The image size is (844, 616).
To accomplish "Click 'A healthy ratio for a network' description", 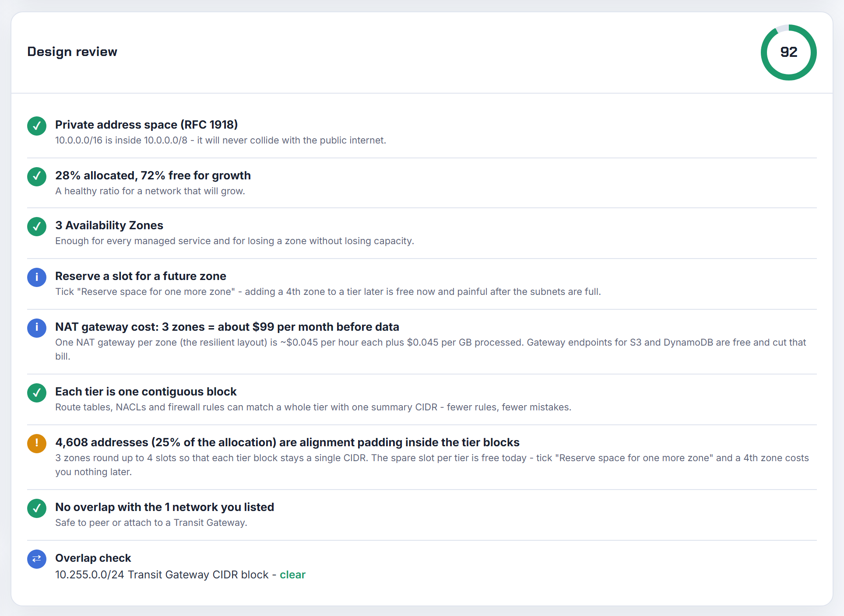I will click(x=150, y=191).
